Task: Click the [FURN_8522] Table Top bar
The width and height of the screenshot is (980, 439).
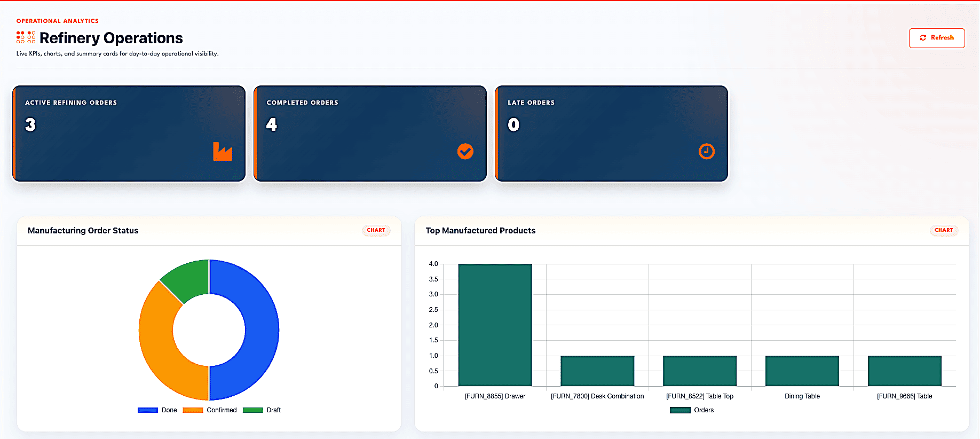Action: click(x=700, y=371)
